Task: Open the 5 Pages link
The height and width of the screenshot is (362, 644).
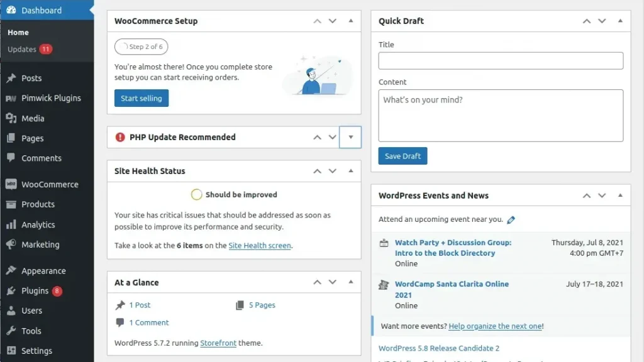Action: click(x=262, y=305)
